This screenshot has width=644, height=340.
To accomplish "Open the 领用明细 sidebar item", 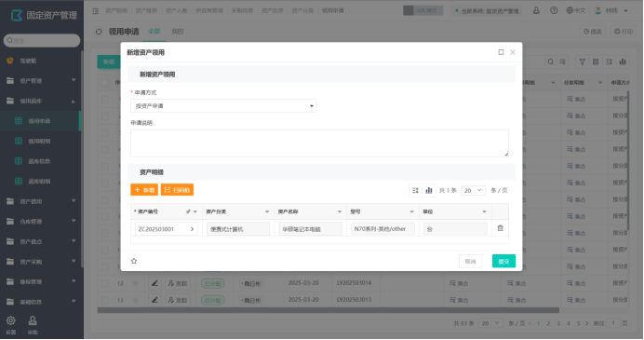I will pyautogui.click(x=40, y=141).
